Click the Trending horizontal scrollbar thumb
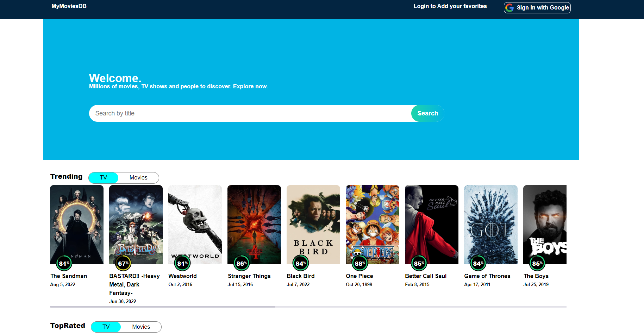The height and width of the screenshot is (334, 644). tap(163, 307)
